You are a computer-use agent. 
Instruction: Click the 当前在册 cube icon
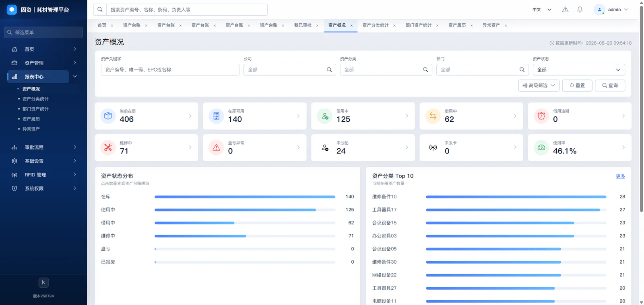click(x=108, y=116)
